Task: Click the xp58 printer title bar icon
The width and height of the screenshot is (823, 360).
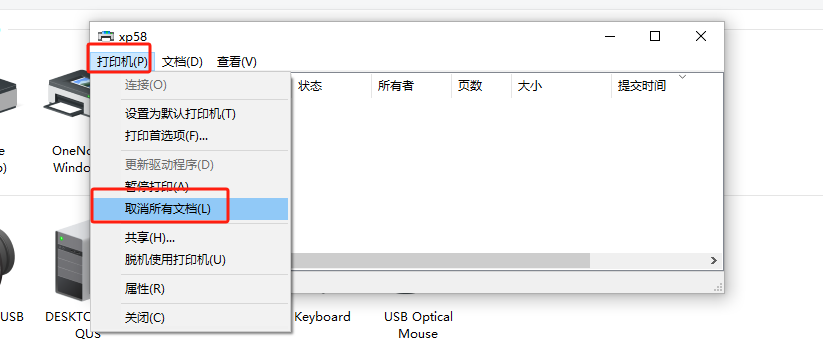Action: [106, 36]
